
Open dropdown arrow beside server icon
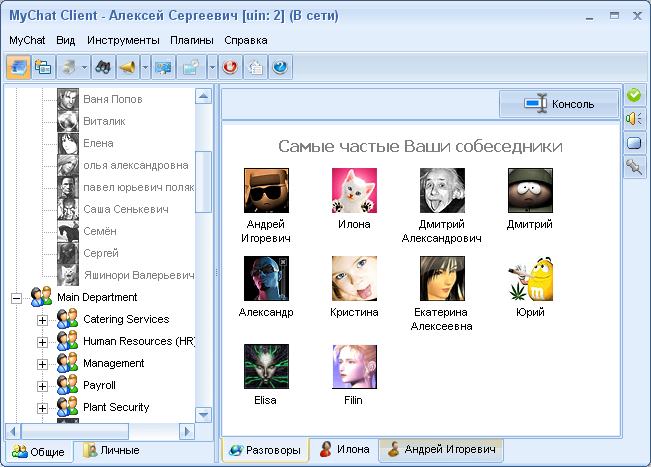coord(84,67)
